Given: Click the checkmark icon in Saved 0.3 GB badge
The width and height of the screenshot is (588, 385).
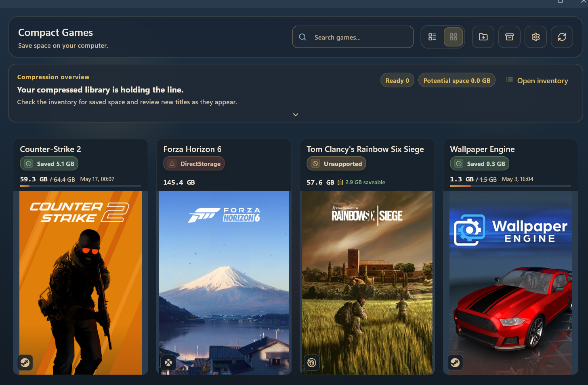Looking at the screenshot, I should click(459, 164).
